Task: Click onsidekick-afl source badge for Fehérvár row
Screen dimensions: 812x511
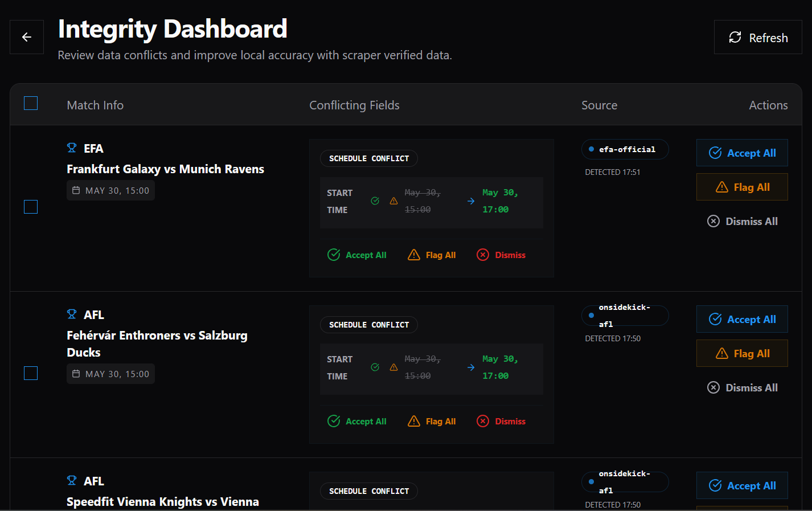Action: 625,316
